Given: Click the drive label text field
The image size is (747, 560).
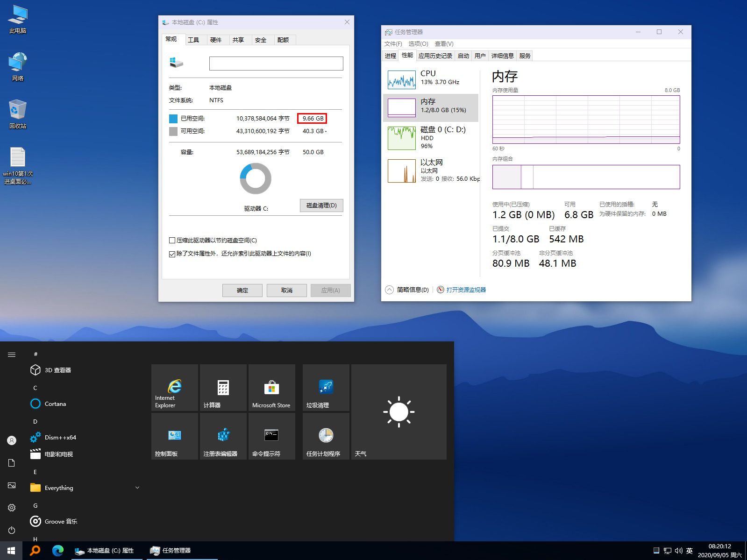Looking at the screenshot, I should 276,64.
